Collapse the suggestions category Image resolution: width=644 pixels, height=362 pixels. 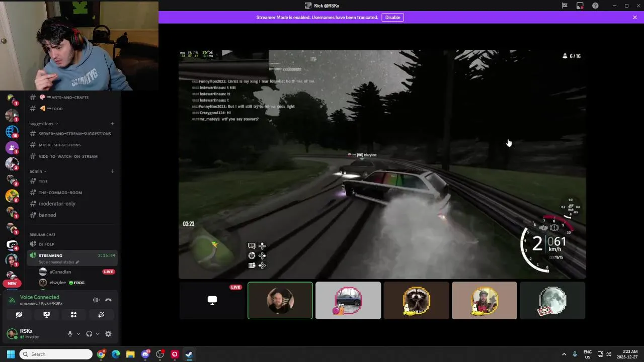click(x=44, y=124)
